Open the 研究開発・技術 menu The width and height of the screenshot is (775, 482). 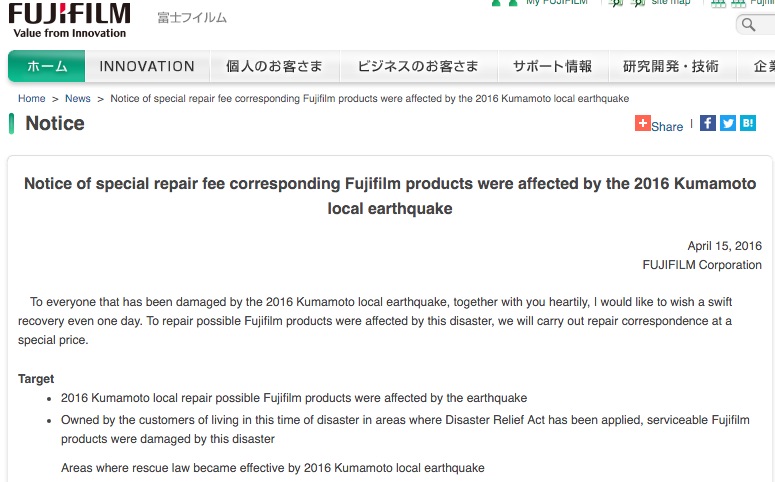tap(671, 66)
